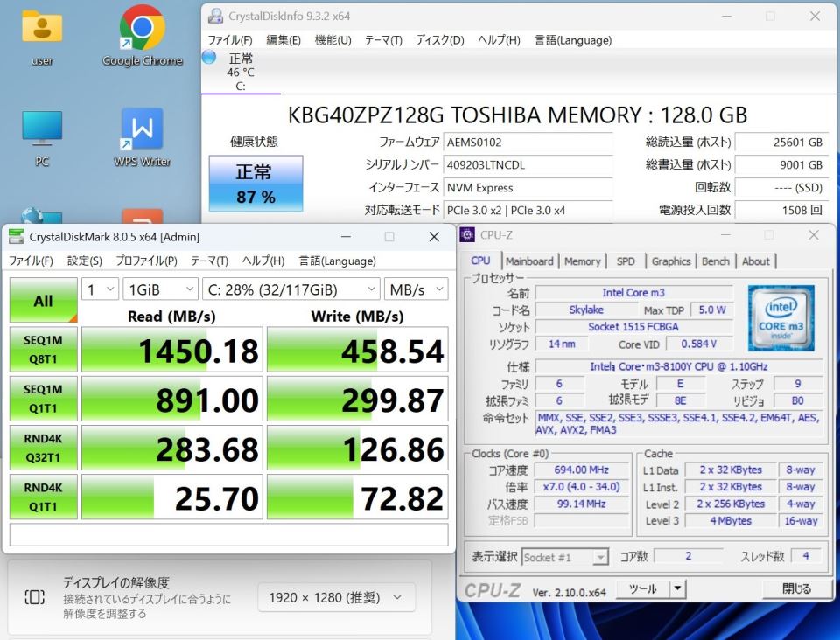The height and width of the screenshot is (640, 840).
Task: Open the 1920 × 1280 resolution dropdown
Action: [336, 597]
